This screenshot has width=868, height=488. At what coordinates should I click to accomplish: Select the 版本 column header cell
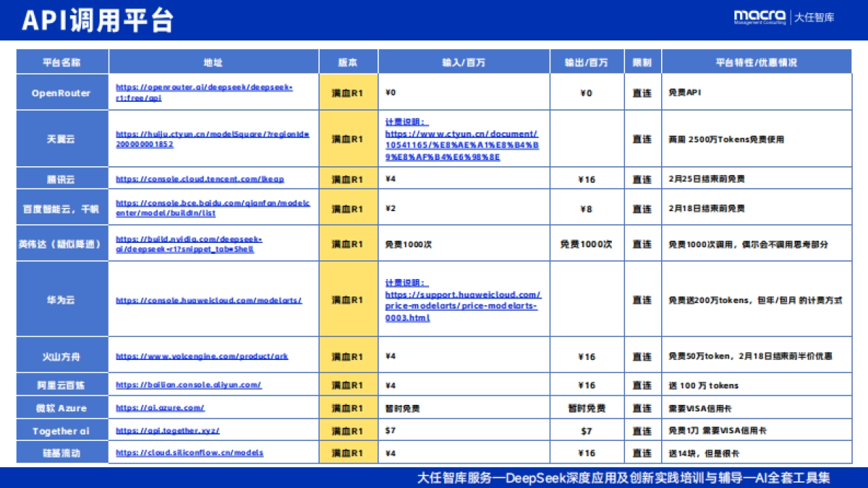(346, 61)
